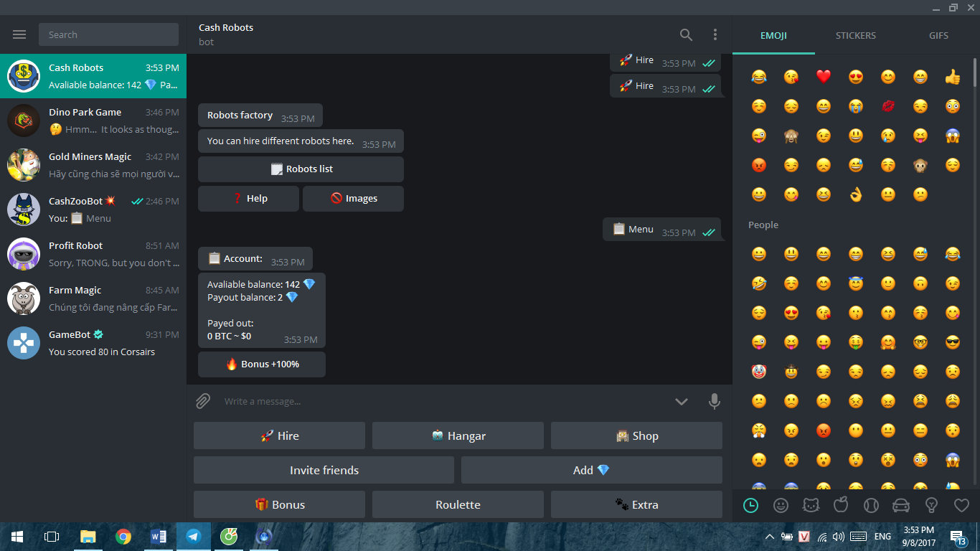Focus the chat list Search field

point(108,34)
